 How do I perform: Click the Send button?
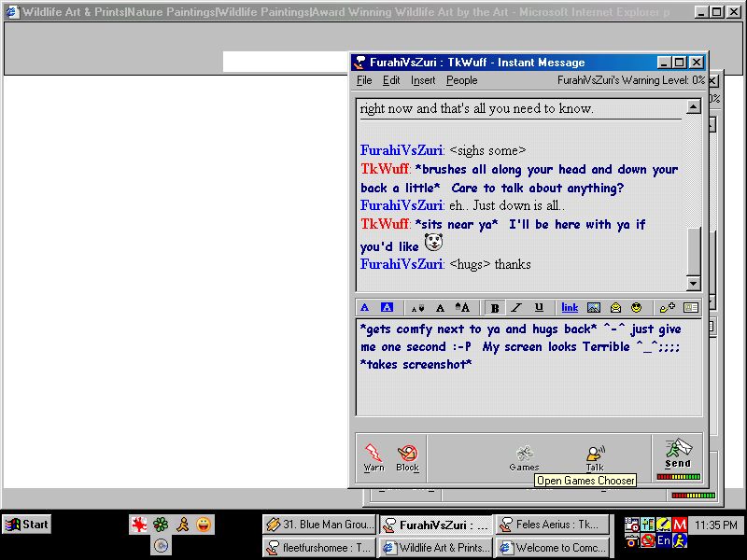(676, 453)
